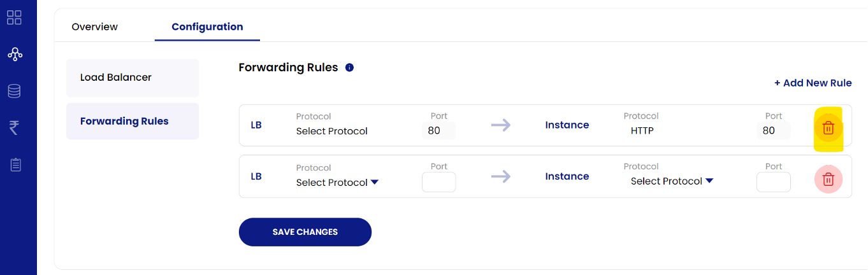Click the Save Changes button
This screenshot has width=868, height=275.
click(305, 232)
